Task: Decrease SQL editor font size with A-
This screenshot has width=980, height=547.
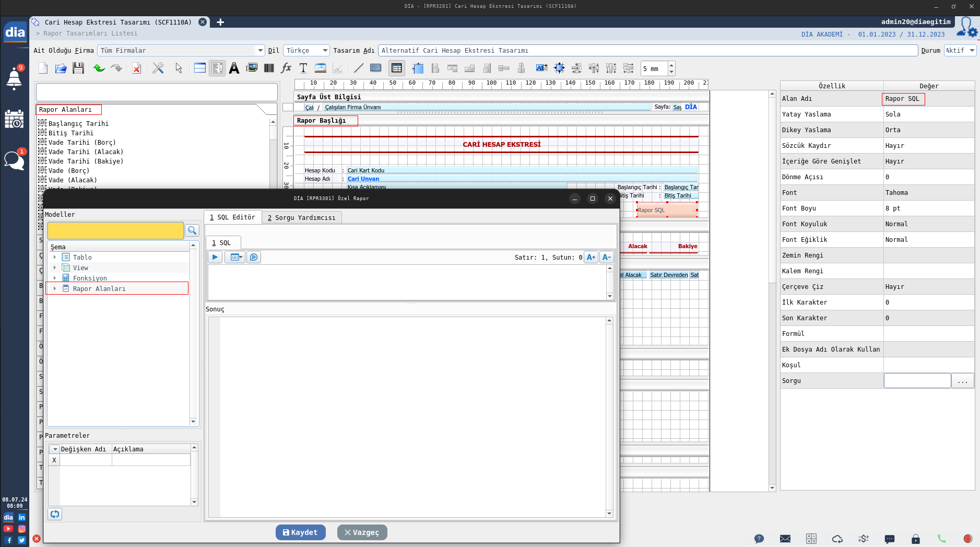Action: point(606,257)
